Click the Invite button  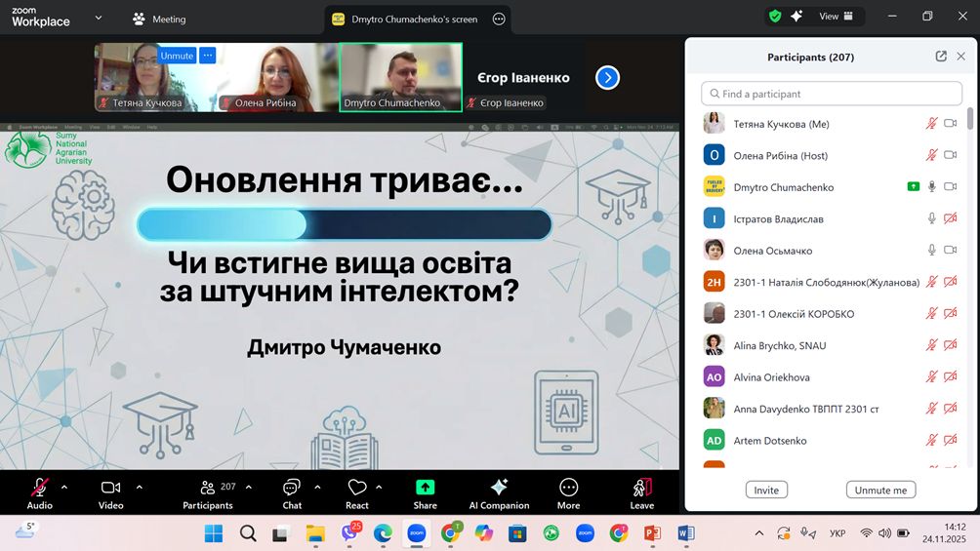766,490
